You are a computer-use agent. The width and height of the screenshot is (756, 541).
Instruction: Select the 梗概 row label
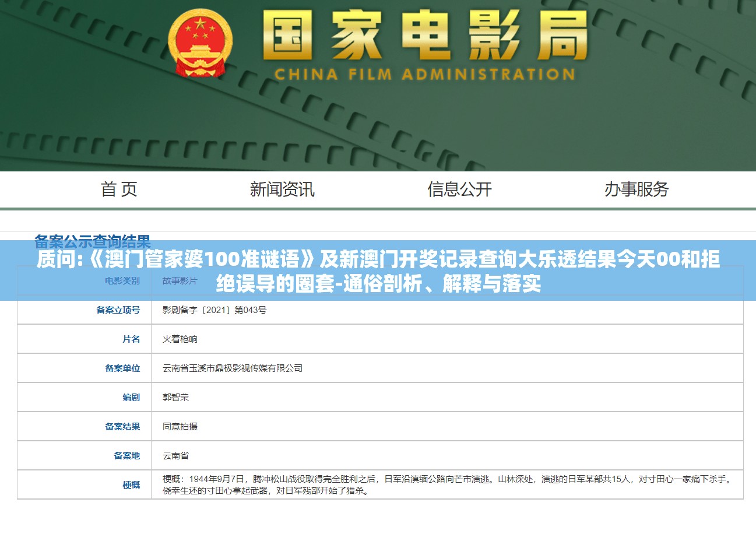point(131,485)
